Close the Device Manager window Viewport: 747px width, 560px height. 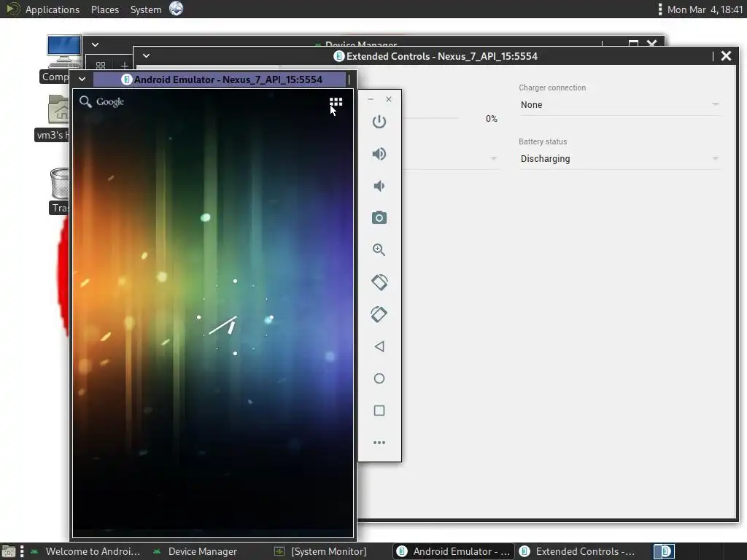click(651, 43)
